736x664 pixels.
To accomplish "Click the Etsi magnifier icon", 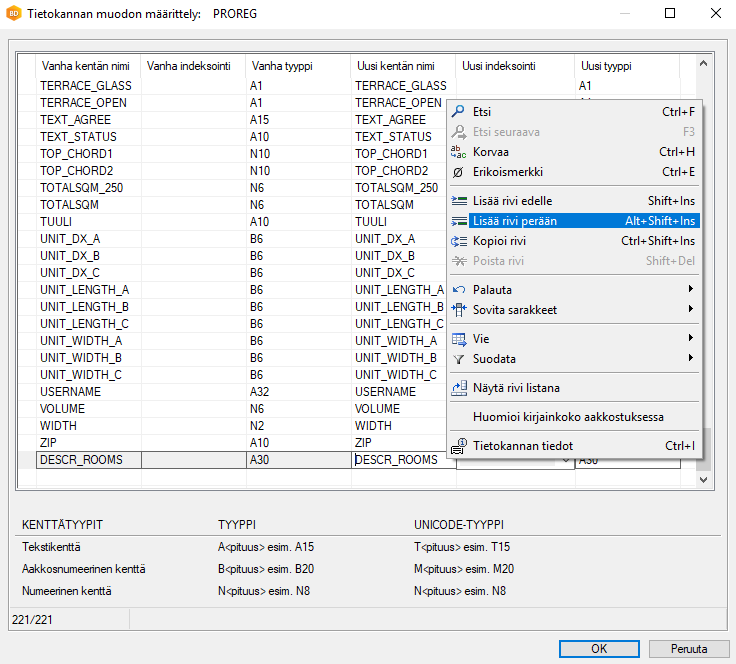I will pyautogui.click(x=459, y=112).
